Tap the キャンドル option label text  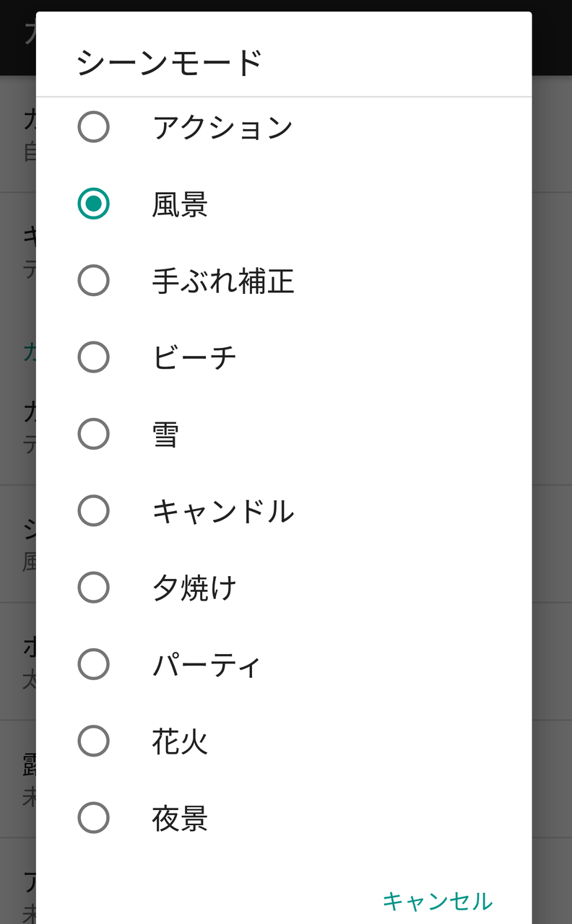(x=223, y=511)
